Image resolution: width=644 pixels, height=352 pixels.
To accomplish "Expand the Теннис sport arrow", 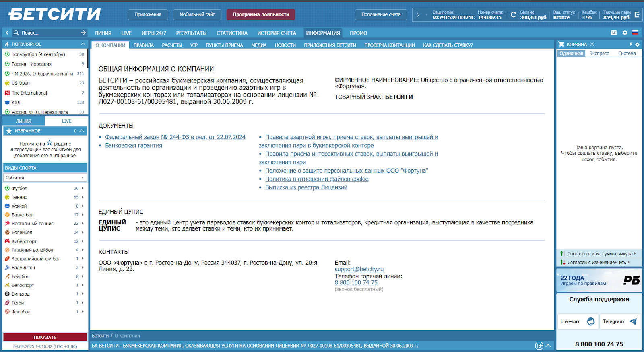I will coord(83,197).
